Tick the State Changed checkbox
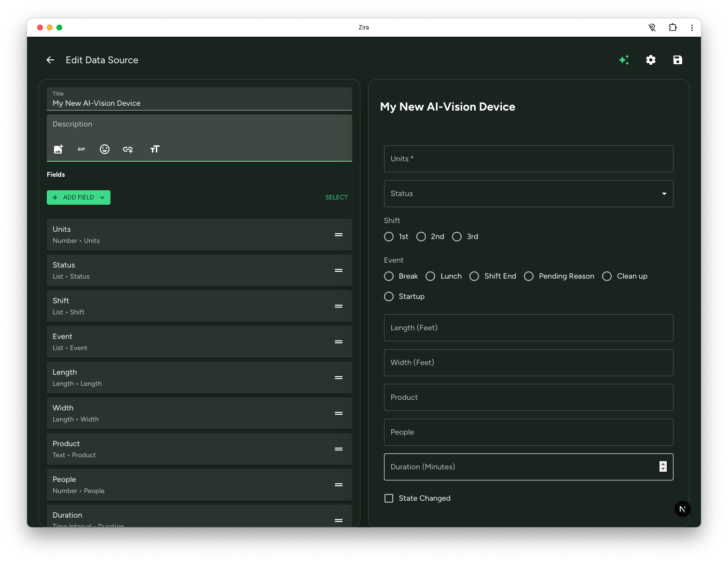Image resolution: width=728 pixels, height=563 pixels. pos(389,498)
